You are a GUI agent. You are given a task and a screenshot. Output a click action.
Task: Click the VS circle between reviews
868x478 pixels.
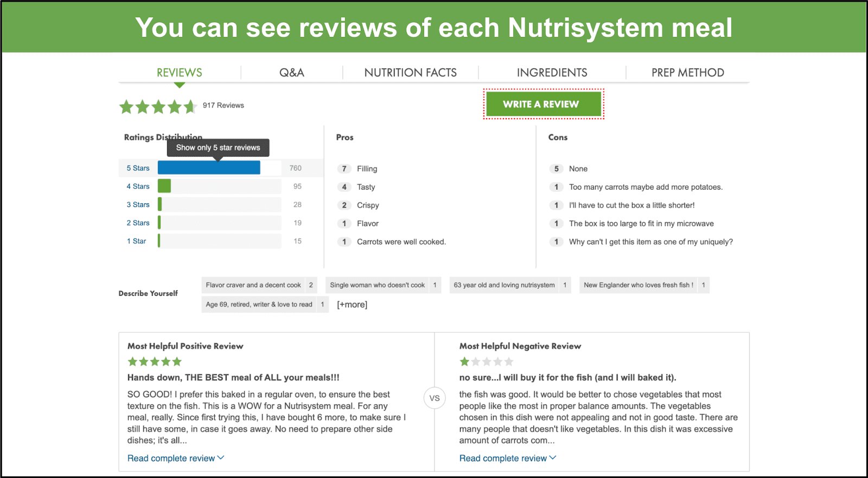click(435, 398)
